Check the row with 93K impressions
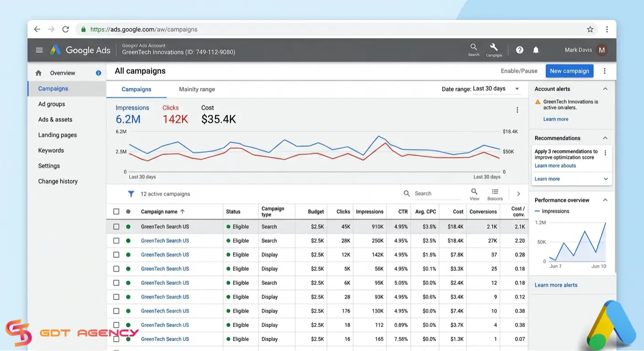The height and width of the screenshot is (351, 644). coord(116,297)
